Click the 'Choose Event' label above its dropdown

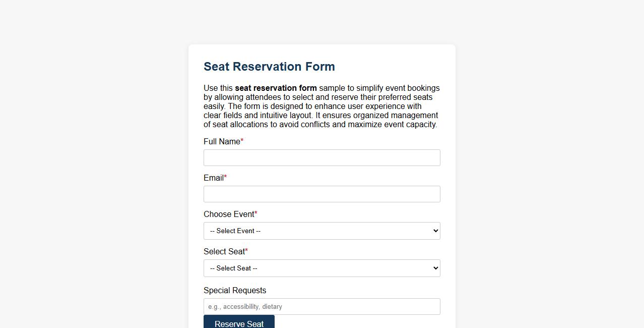(x=228, y=214)
